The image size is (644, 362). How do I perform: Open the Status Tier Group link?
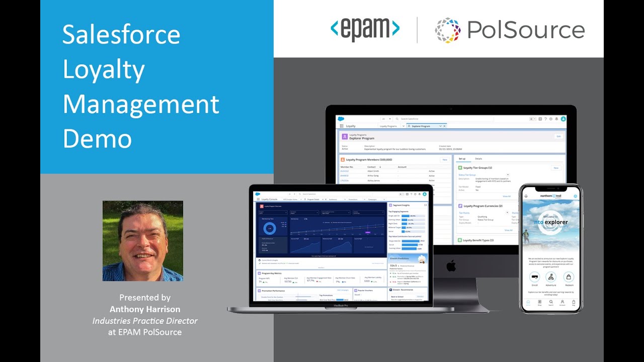pyautogui.click(x=467, y=175)
